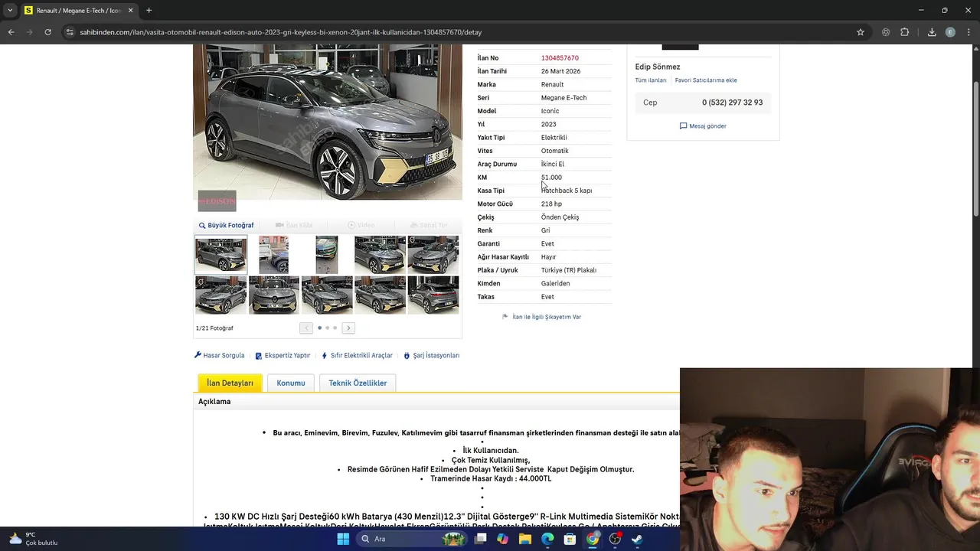Viewport: 980px width, 551px height.
Task: Open Copilot from the taskbar
Action: pos(502,539)
